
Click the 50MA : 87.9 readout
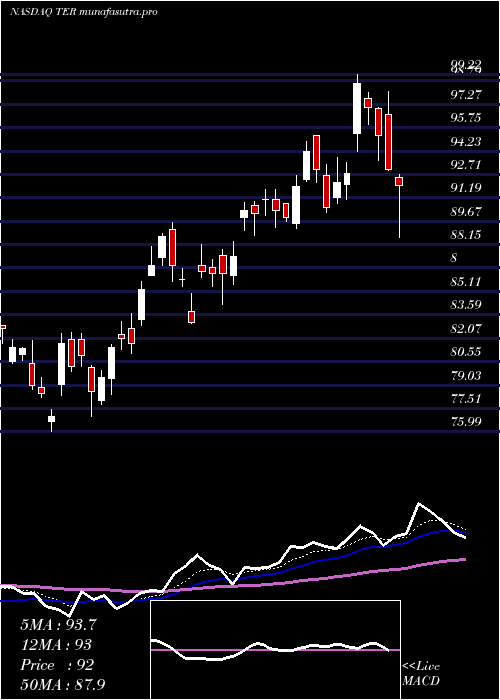pos(63,685)
